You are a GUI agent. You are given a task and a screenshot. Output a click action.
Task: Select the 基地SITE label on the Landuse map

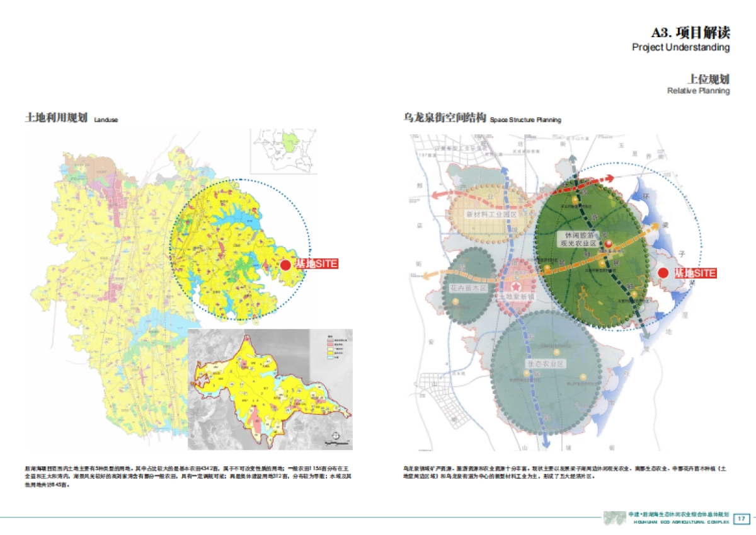[316, 265]
